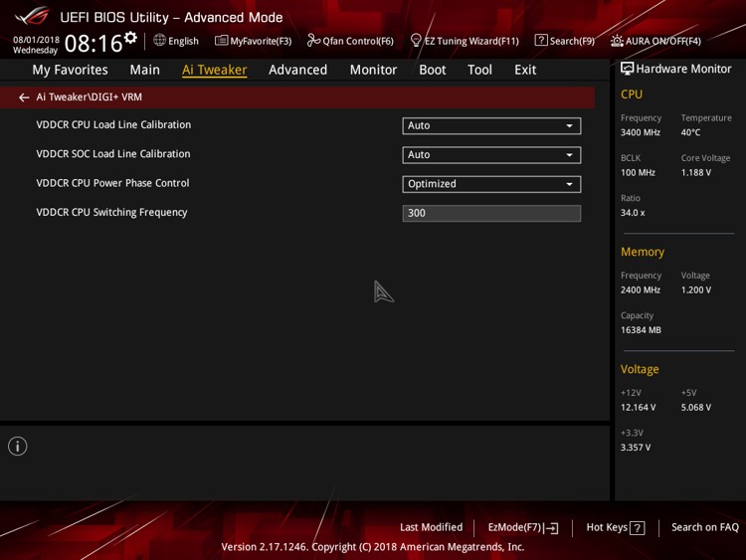Switch to the Main tab
The image size is (746, 560).
pos(144,70)
